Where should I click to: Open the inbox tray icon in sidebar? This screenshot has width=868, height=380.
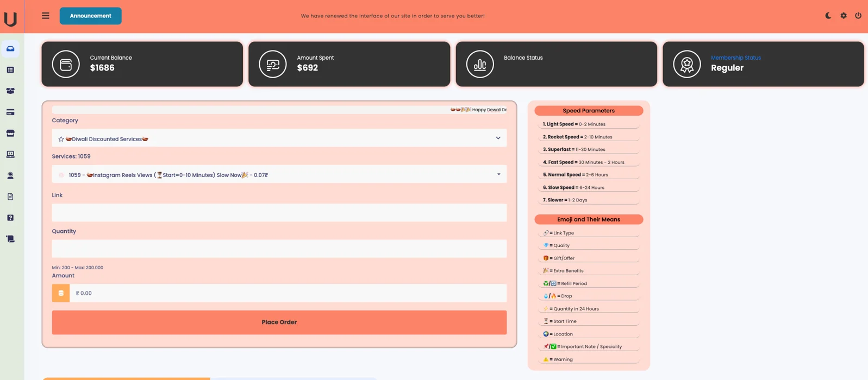point(10,49)
